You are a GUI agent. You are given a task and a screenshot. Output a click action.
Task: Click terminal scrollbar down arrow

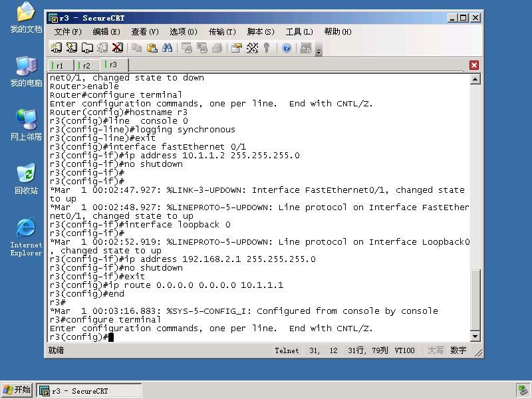pyautogui.click(x=475, y=336)
